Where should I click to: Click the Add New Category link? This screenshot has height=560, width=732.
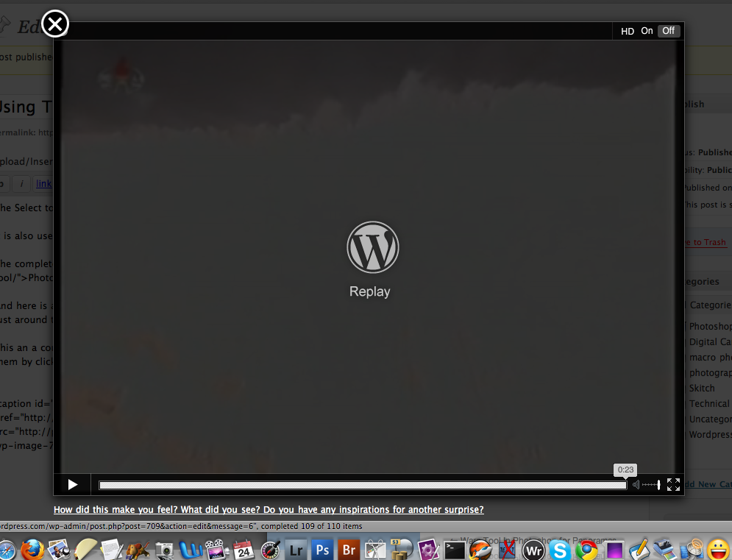[706, 483]
